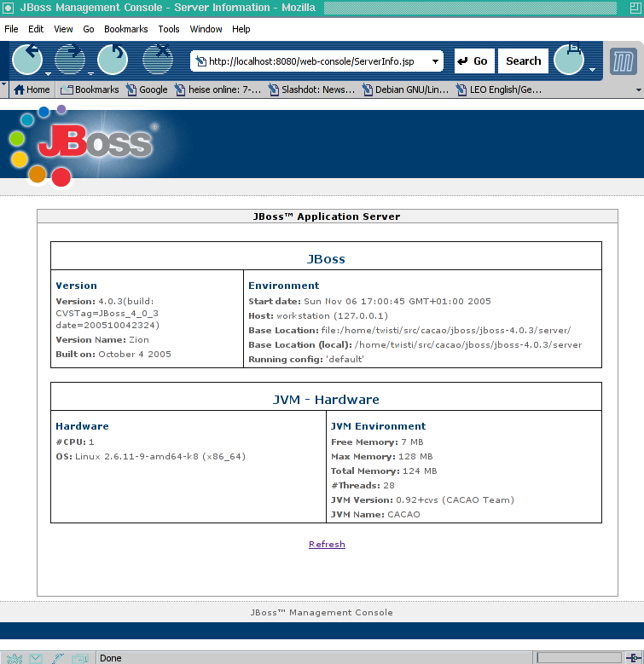Open the Print button dropdown arrow

pyautogui.click(x=592, y=69)
